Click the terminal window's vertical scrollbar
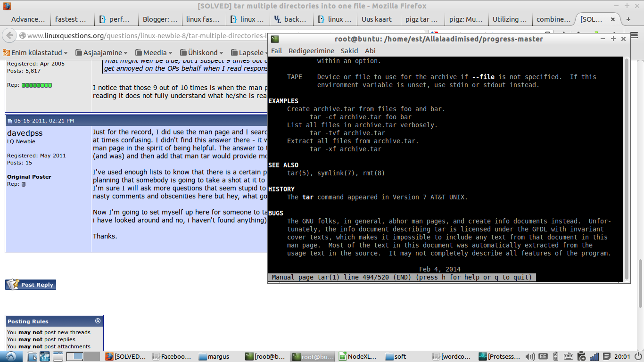This screenshot has height=362, width=644. click(627, 168)
